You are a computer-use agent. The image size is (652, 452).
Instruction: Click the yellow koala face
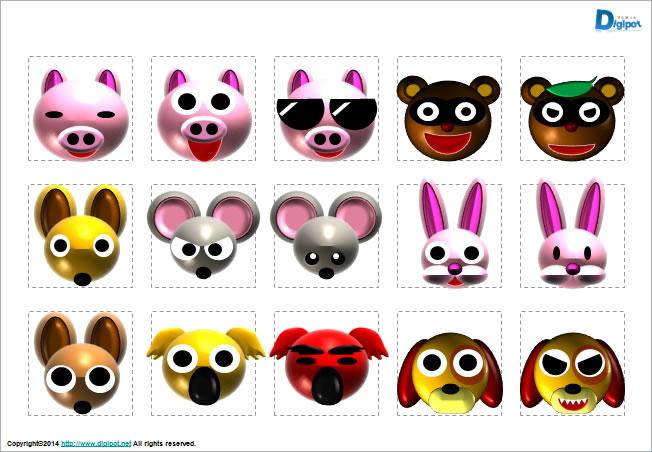pyautogui.click(x=204, y=363)
